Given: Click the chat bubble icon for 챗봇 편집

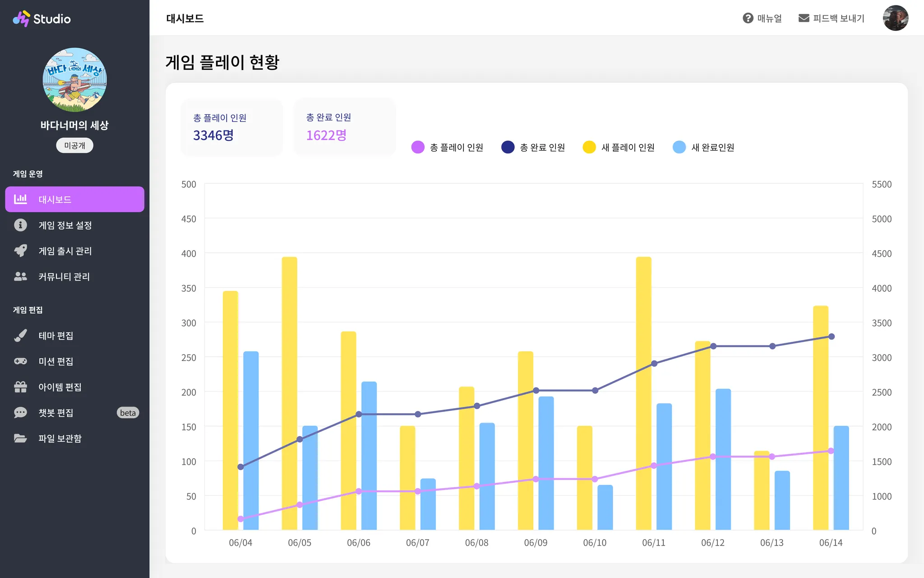Looking at the screenshot, I should (20, 413).
